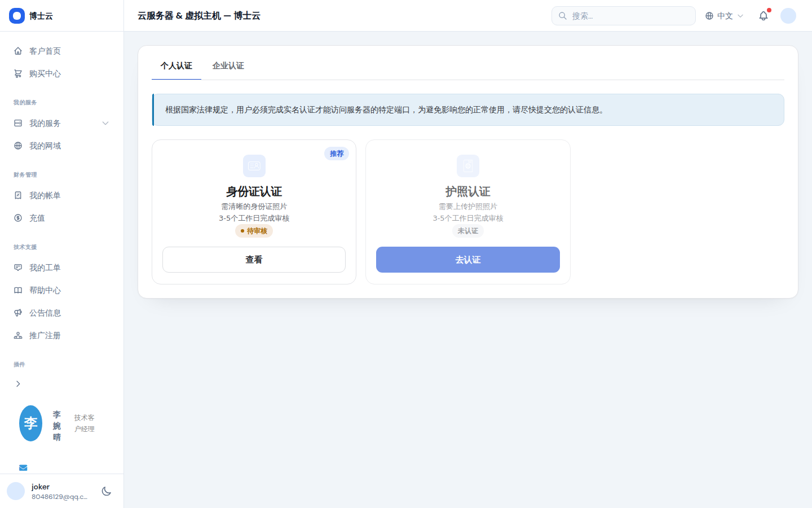Click the 待审核 status badge
Screen dimensions: 812x508
point(254,231)
